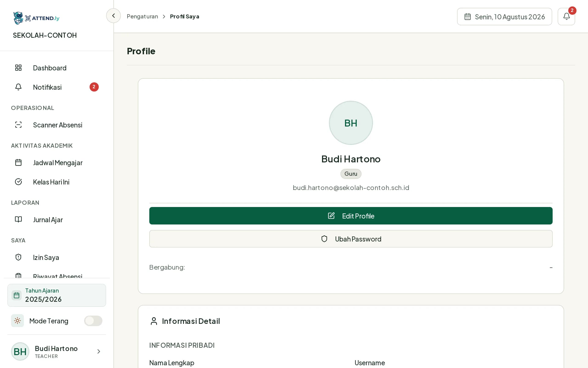Click the TEACHER role text in footer
The width and height of the screenshot is (588, 368).
point(46,356)
